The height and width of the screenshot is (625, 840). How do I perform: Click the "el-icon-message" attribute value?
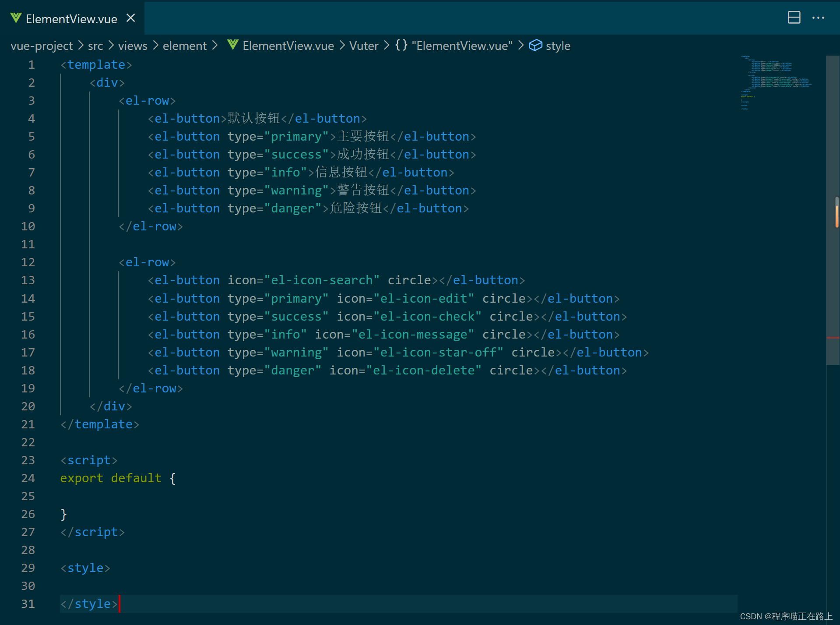pos(413,335)
